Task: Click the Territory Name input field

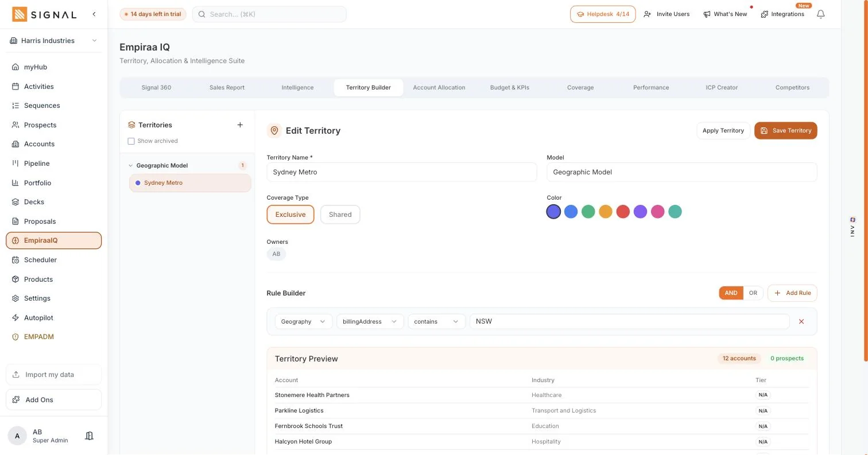Action: click(x=402, y=172)
